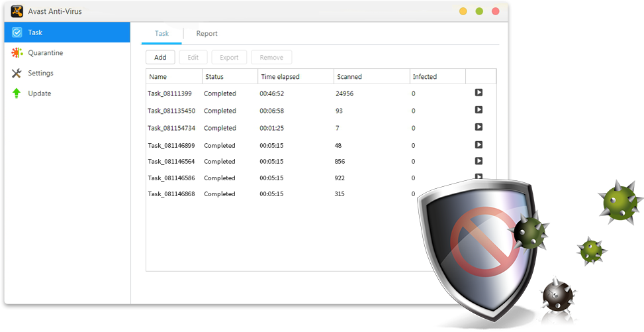Open the Settings section
Screen dimensions: 644x332
pos(67,74)
